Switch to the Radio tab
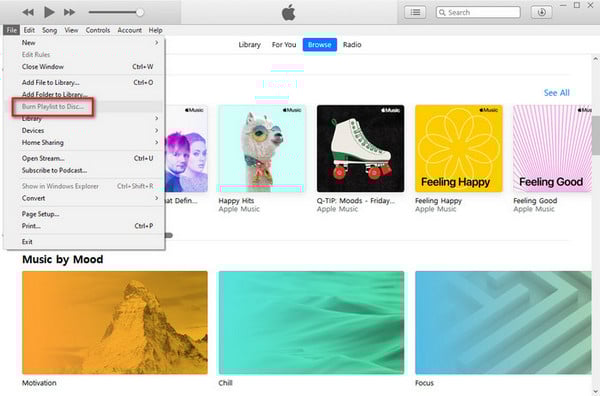600x396 pixels. coord(352,45)
